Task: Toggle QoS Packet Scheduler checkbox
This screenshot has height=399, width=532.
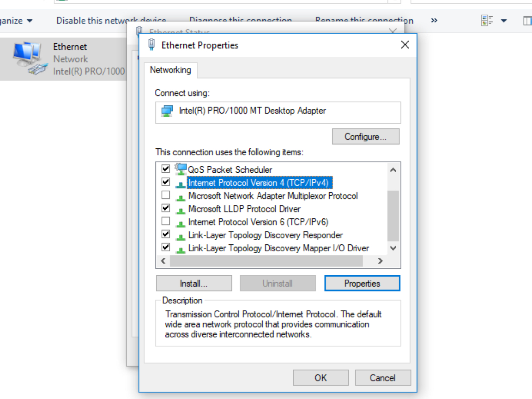Action: [166, 169]
